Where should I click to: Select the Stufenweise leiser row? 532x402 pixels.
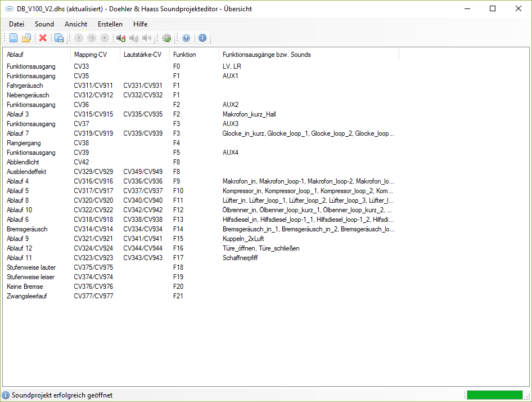click(x=201, y=277)
